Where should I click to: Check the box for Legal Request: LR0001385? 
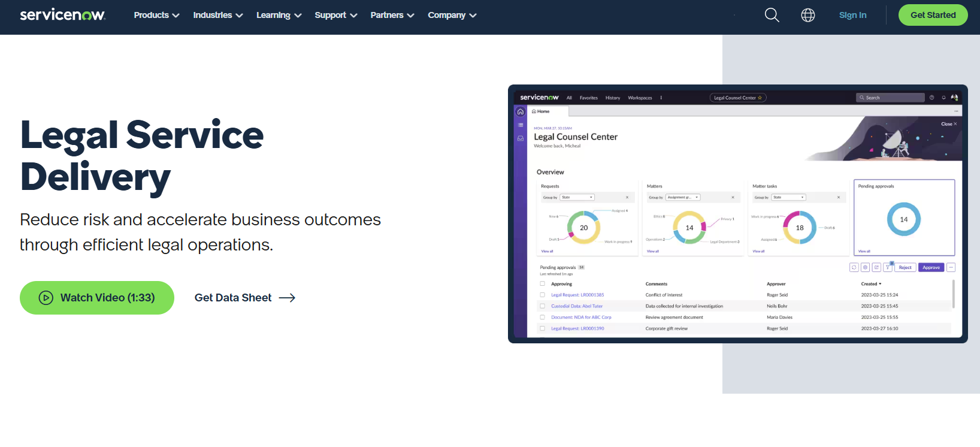click(x=543, y=295)
